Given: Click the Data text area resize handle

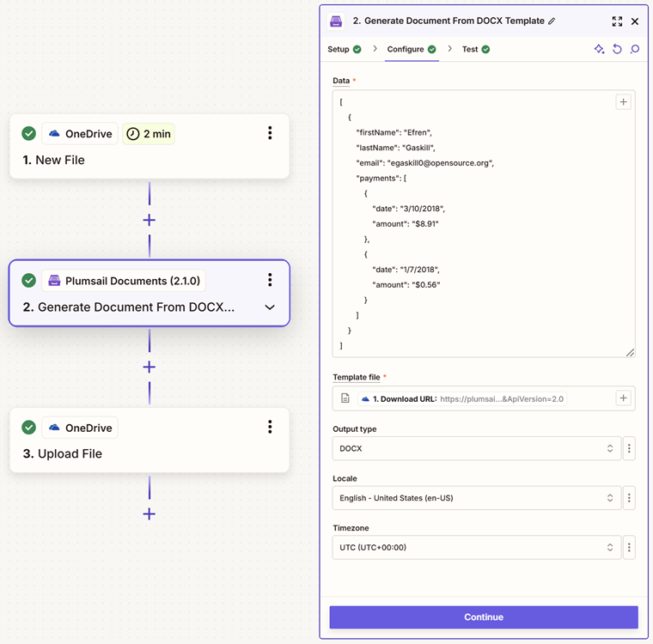Looking at the screenshot, I should [630, 353].
